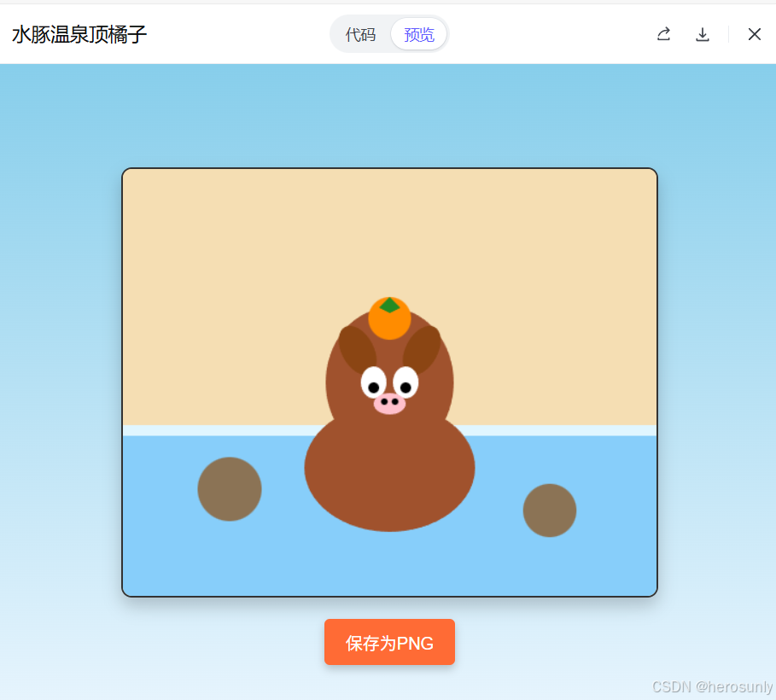Click the left brown rock in water
The width and height of the screenshot is (776, 700).
click(229, 489)
